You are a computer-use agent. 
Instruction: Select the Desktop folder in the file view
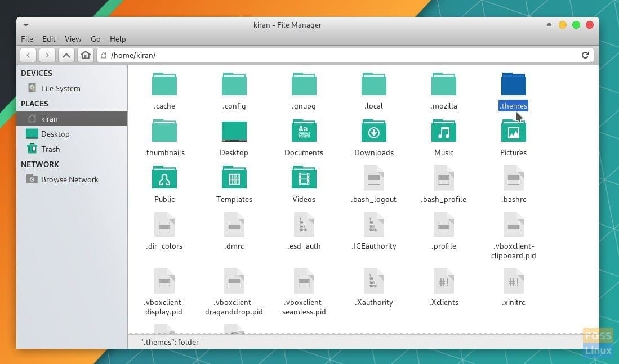tap(234, 131)
